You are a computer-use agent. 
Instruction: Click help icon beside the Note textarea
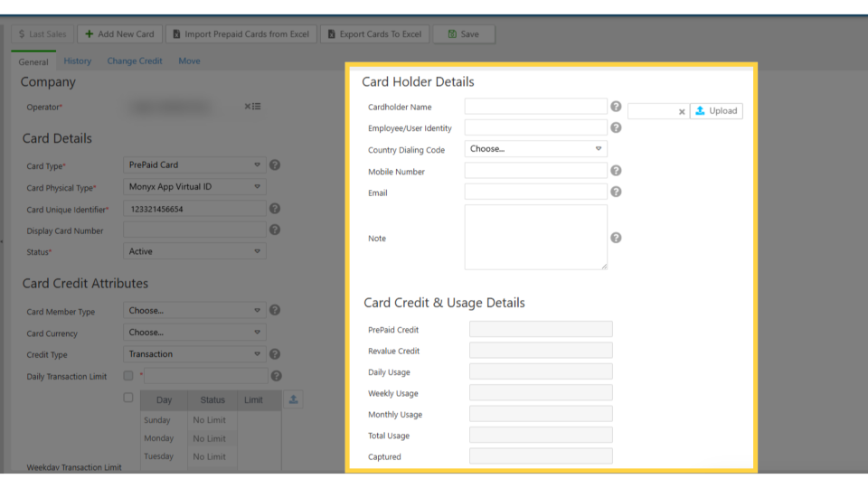point(616,238)
